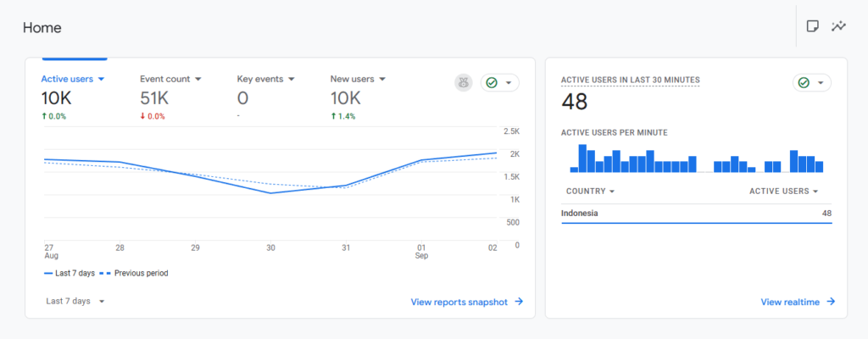The image size is (868, 339).
Task: Open the View realtime link
Action: click(x=792, y=301)
